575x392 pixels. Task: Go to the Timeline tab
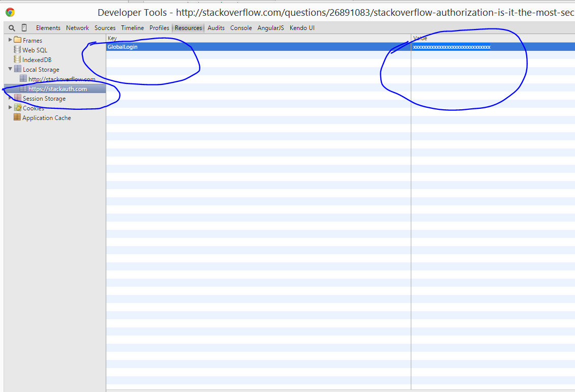click(x=132, y=28)
